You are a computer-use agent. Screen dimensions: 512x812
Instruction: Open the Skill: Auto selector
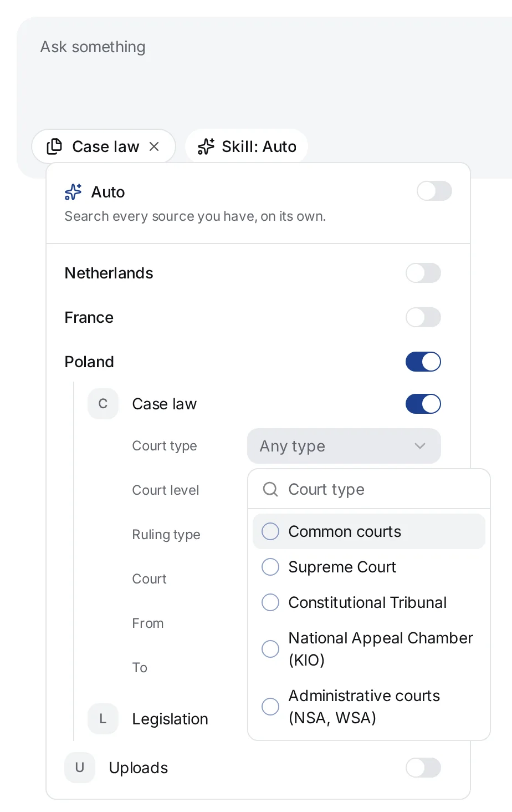[247, 146]
